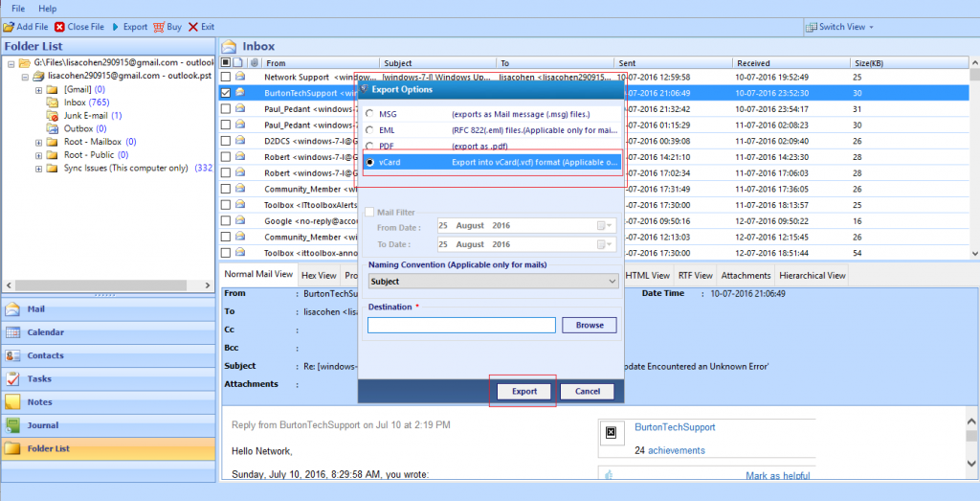Click the Cancel button in dialog
This screenshot has height=501, width=980.
[x=587, y=392]
